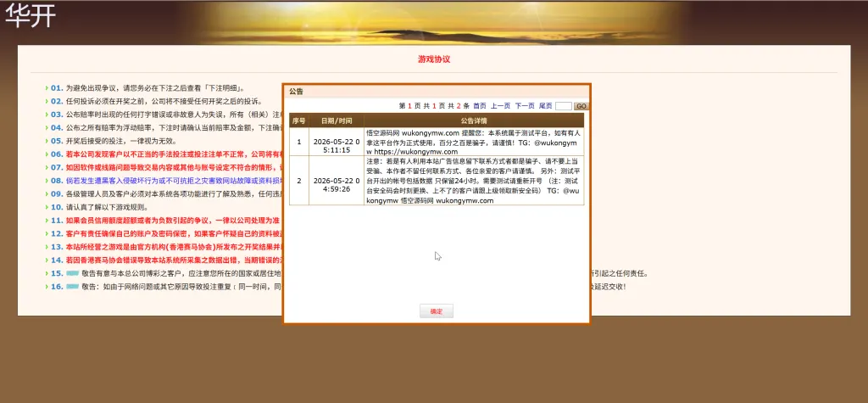Click the 游戏协议 page heading
The height and width of the screenshot is (403, 868).
point(433,59)
